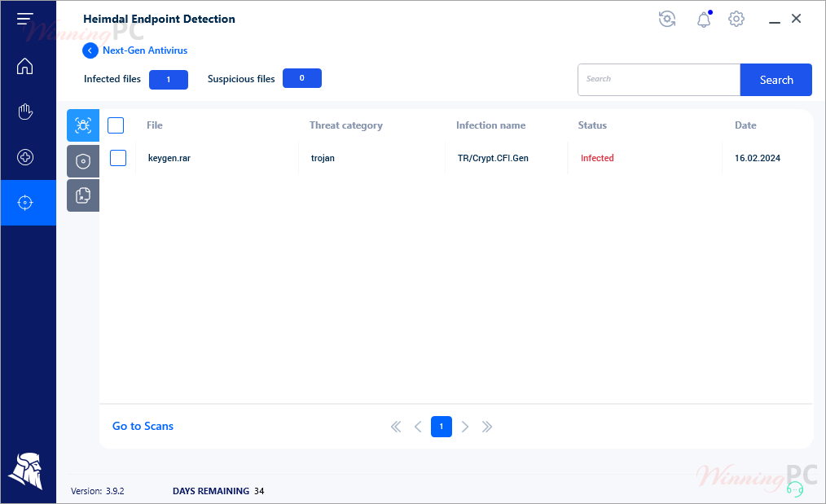Go to previous page arrow
Image resolution: width=826 pixels, height=504 pixels.
tap(418, 427)
